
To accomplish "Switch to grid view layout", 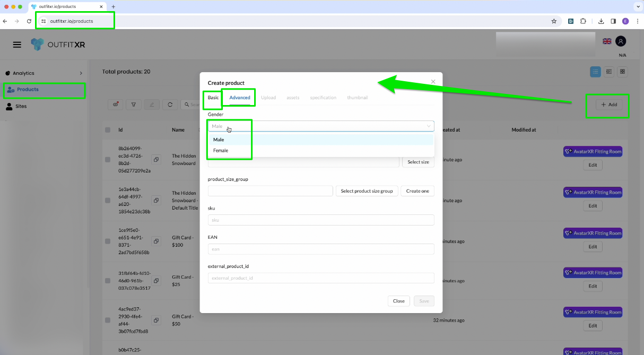I will click(x=623, y=72).
